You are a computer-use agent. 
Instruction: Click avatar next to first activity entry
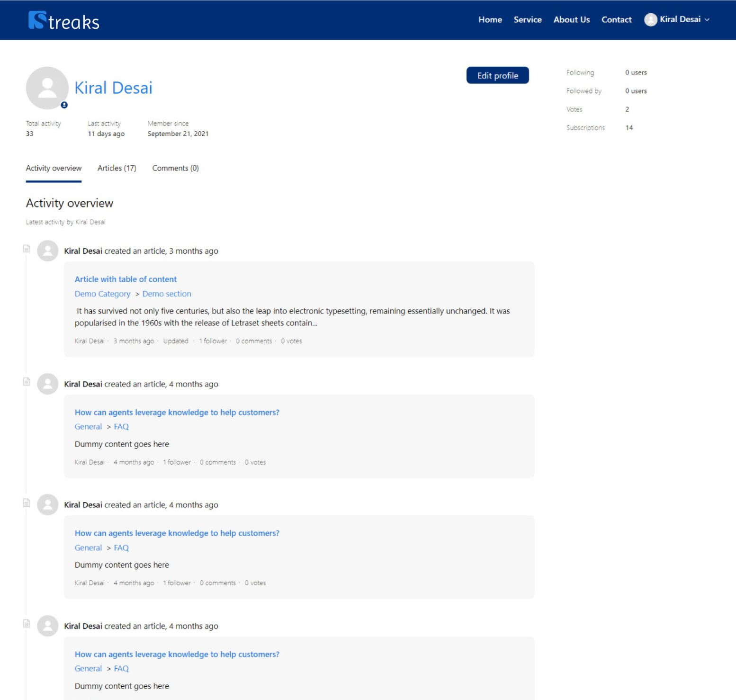(48, 251)
